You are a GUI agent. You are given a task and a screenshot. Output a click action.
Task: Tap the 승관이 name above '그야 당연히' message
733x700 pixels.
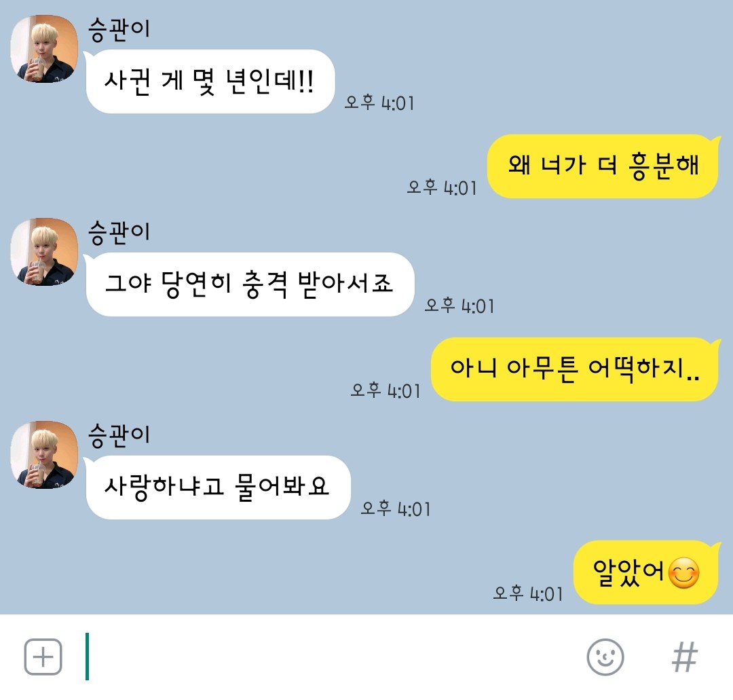pos(119,232)
